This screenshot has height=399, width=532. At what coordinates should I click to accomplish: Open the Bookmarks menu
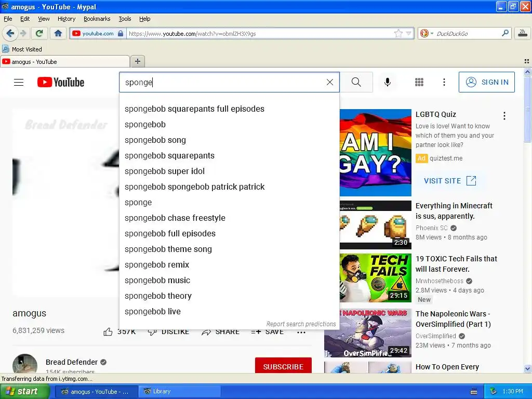point(97,19)
